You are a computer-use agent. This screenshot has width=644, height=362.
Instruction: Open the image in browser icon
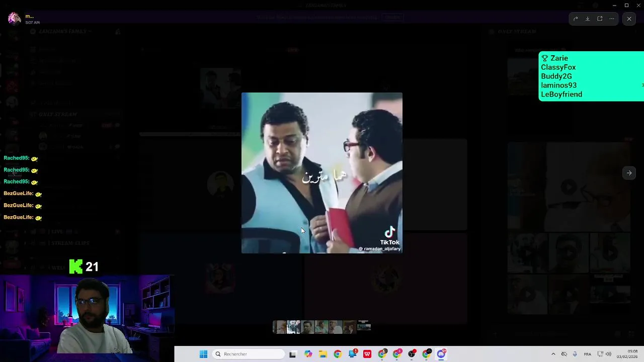coord(600,19)
